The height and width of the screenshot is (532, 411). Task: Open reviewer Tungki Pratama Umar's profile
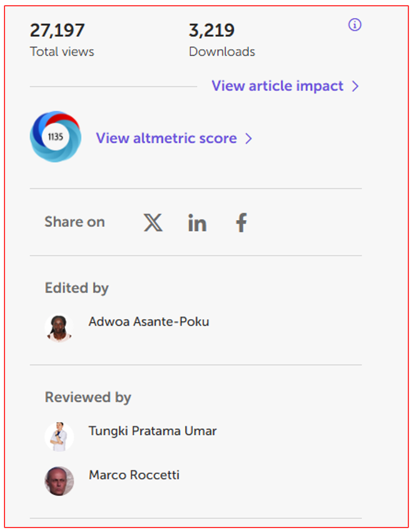coord(153,431)
